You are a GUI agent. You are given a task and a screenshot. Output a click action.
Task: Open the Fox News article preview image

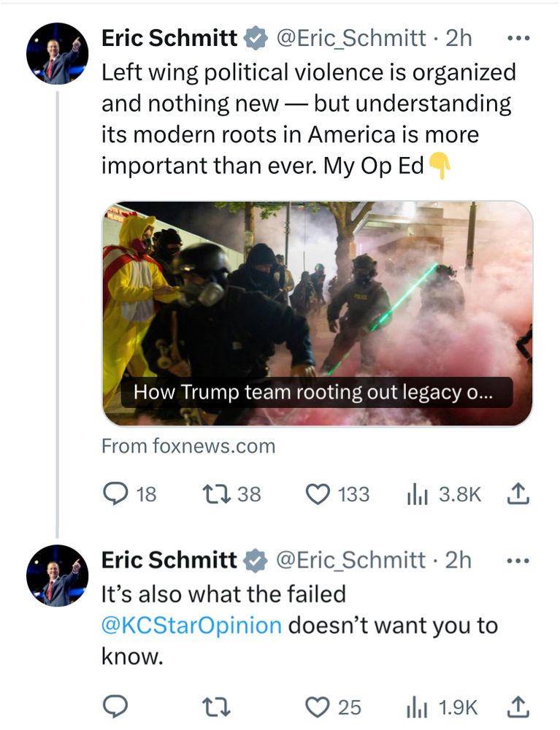point(317,292)
